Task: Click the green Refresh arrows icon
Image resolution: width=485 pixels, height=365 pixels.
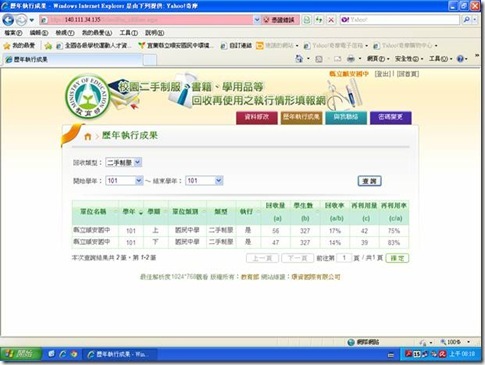Action: (x=319, y=20)
